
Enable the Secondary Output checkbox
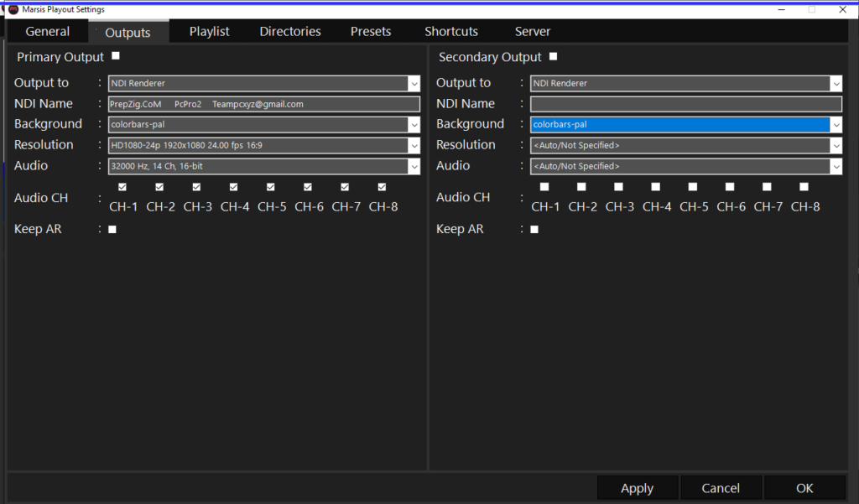tap(554, 56)
